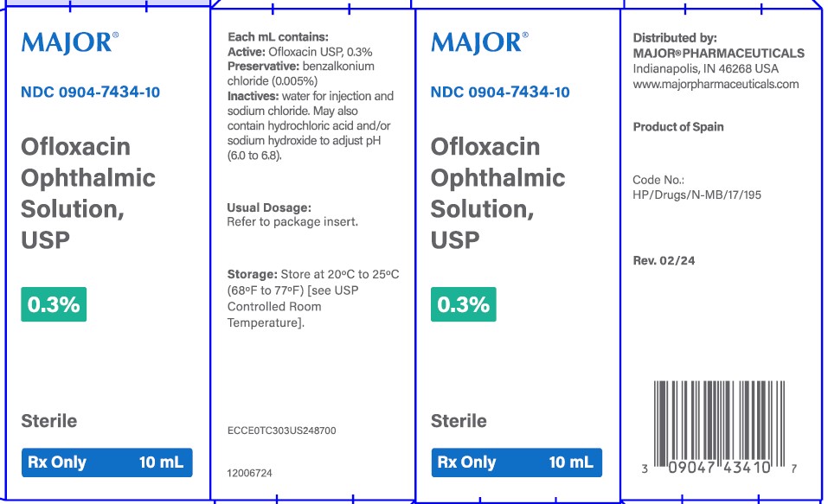
Task: Click 'Refer to package insert.' text
Action: point(292,221)
